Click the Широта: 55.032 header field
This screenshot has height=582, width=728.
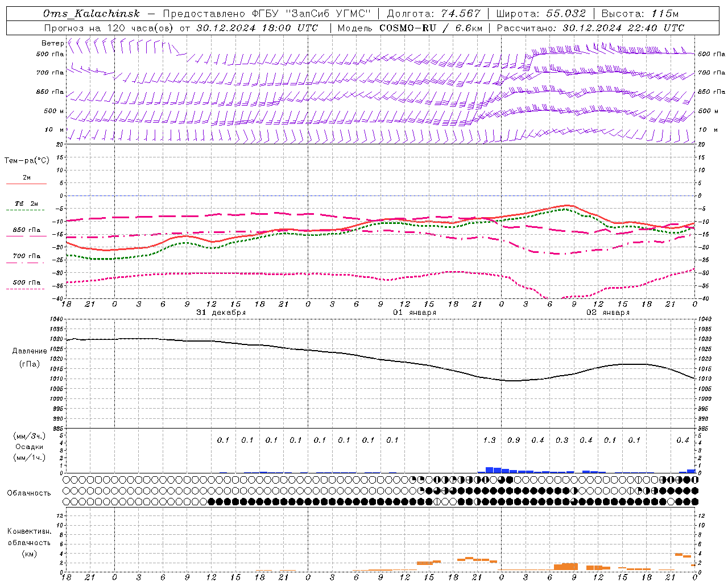541,14
